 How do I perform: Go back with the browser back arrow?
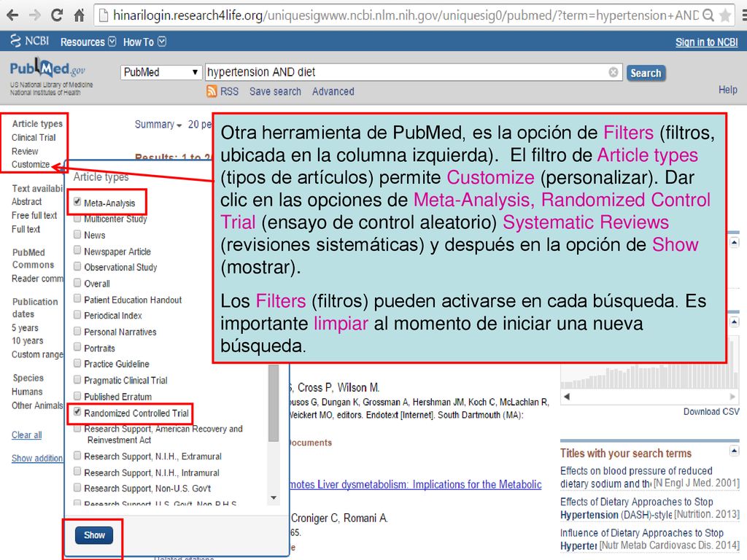[x=12, y=16]
